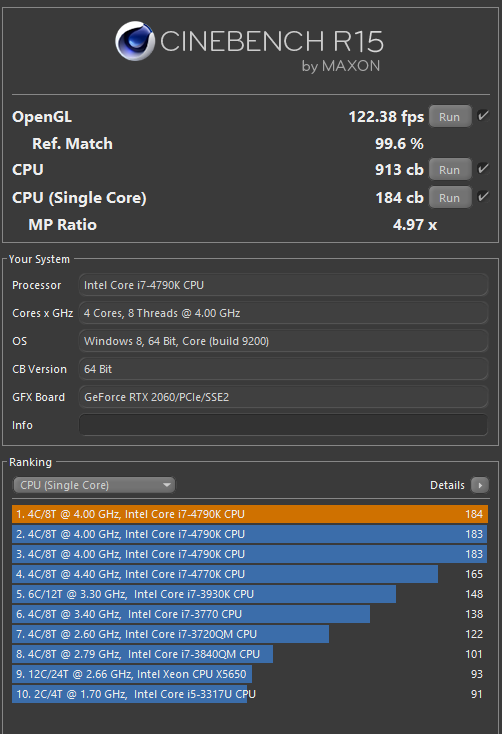Click the MP Ratio value 4.97 x
This screenshot has width=502, height=734.
[415, 225]
